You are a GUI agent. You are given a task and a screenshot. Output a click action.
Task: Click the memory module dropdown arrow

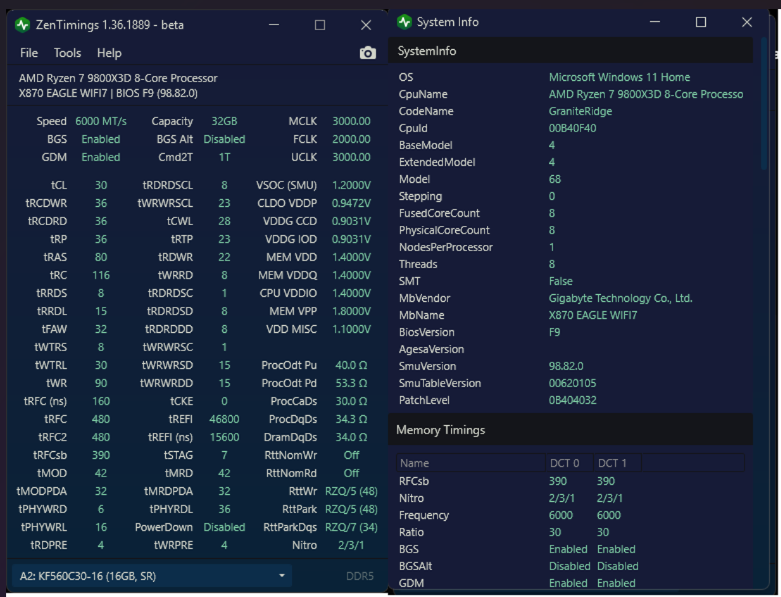tap(282, 576)
